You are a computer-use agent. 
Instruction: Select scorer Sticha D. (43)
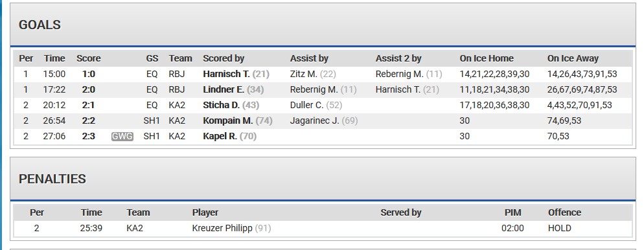pyautogui.click(x=231, y=105)
